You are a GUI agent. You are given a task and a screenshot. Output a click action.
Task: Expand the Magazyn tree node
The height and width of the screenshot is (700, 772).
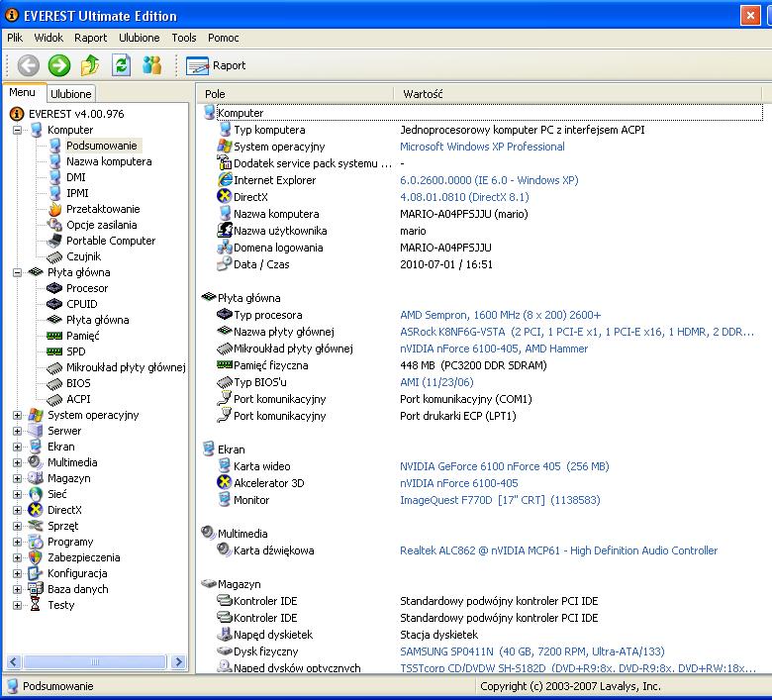pyautogui.click(x=17, y=478)
